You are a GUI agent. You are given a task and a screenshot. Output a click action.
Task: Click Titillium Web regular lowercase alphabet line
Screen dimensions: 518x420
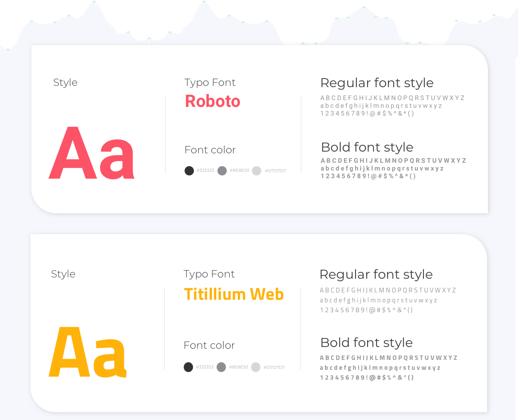379,300
